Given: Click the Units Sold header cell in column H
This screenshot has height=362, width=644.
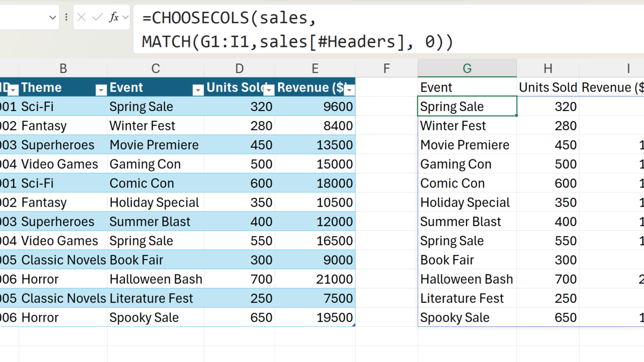Looking at the screenshot, I should coord(547,87).
